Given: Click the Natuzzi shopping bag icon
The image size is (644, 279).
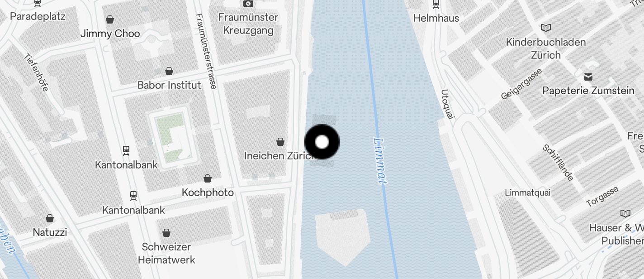Looking at the screenshot, I should [x=50, y=218].
